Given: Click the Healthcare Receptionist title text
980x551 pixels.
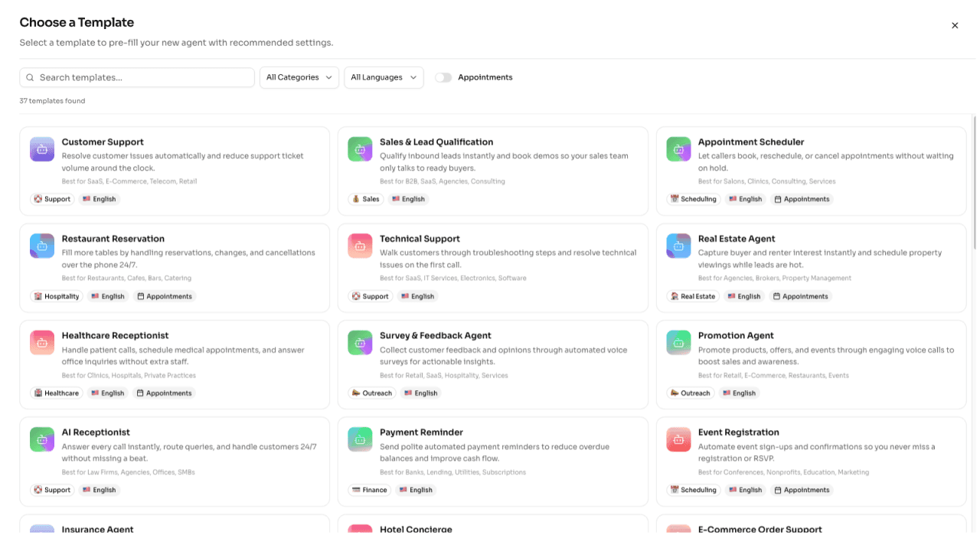Looking at the screenshot, I should point(115,335).
